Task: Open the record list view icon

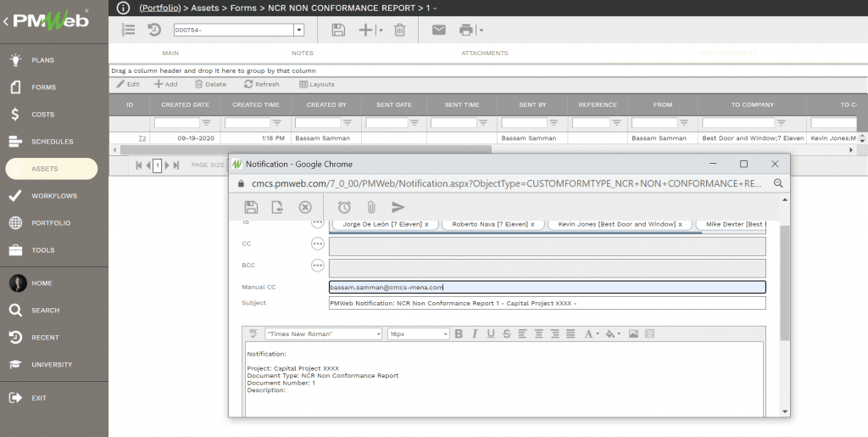Action: point(129,30)
